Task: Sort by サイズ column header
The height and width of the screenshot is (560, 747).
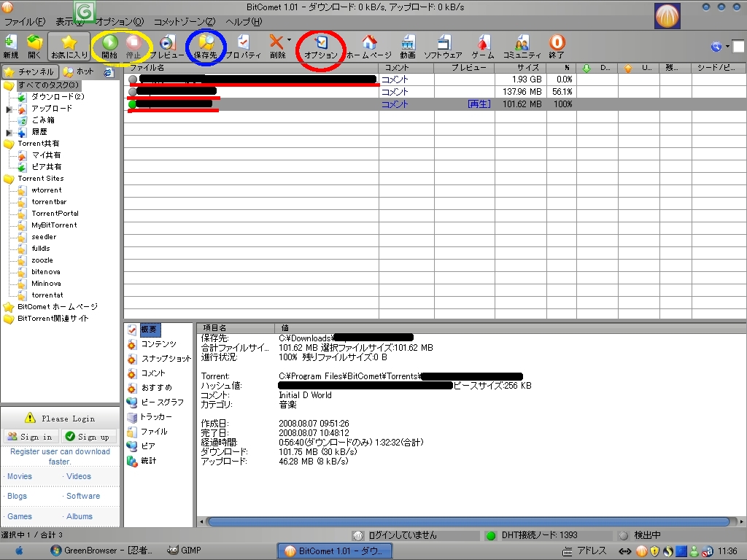Action: [x=521, y=68]
